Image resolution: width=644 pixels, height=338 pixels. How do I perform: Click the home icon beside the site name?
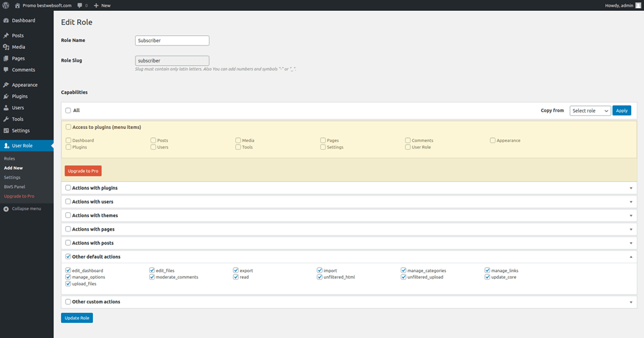pos(17,5)
